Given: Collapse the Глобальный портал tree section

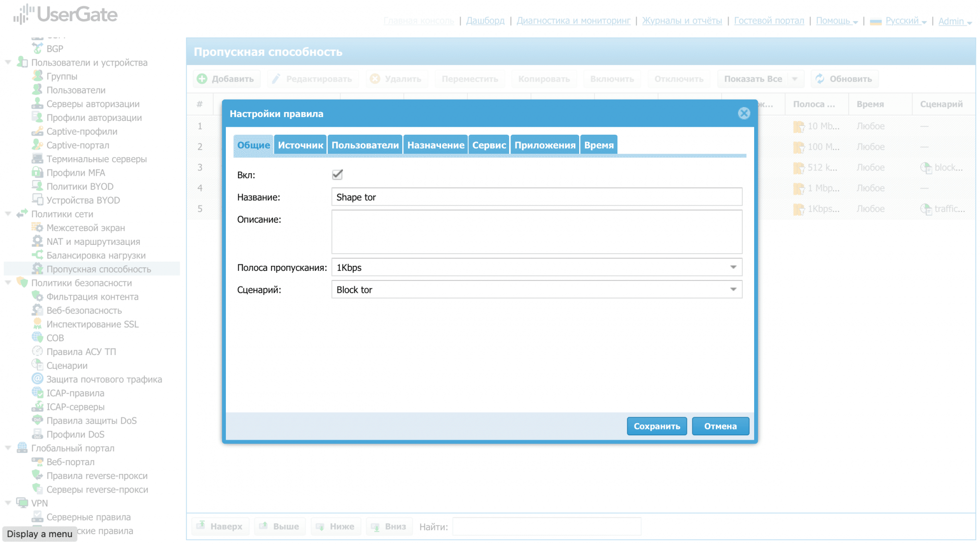Looking at the screenshot, I should coord(8,448).
